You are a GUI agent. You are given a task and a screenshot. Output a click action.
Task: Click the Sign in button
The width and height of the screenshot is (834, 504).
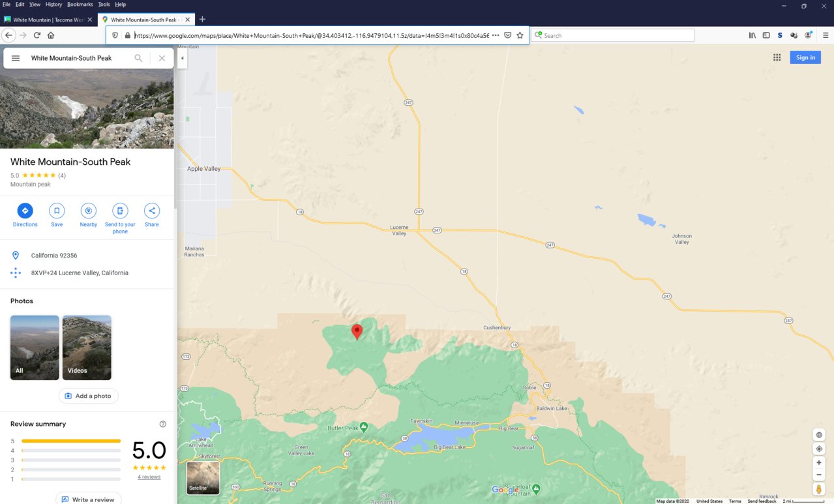805,57
